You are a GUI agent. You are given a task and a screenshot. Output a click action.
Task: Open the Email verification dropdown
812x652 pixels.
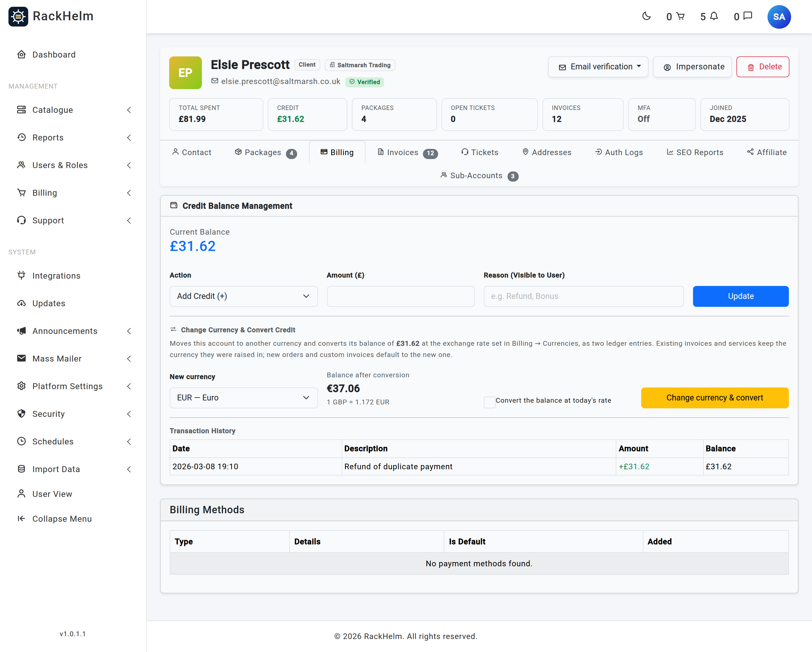click(598, 67)
